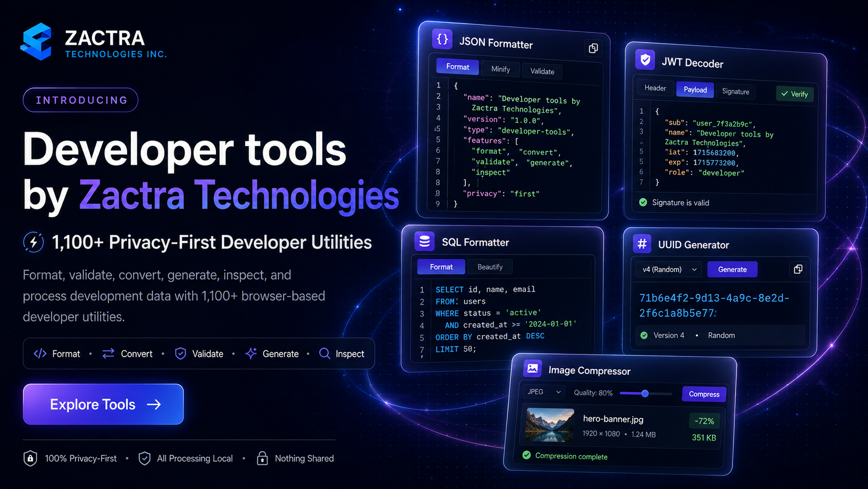Click the Explore Tools button

tap(103, 404)
